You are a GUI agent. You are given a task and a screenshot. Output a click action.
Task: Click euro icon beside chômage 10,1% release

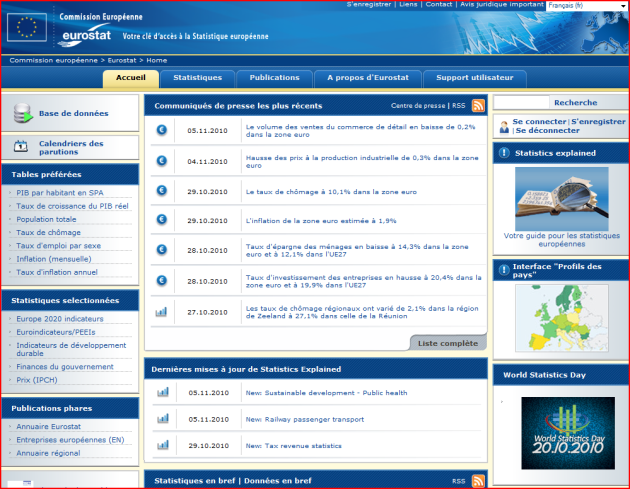click(x=162, y=190)
